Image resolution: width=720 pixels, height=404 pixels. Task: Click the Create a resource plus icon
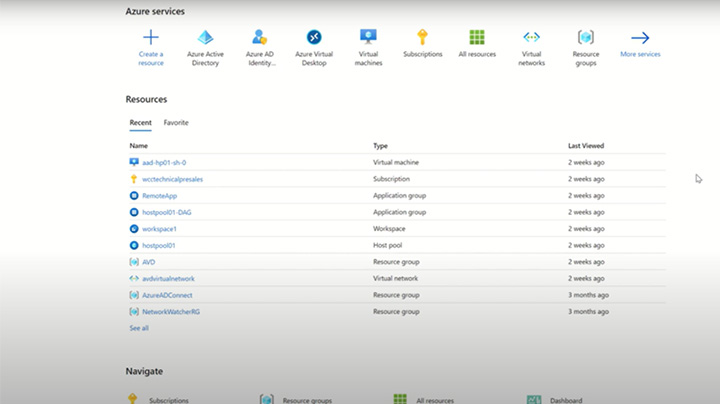click(151, 38)
